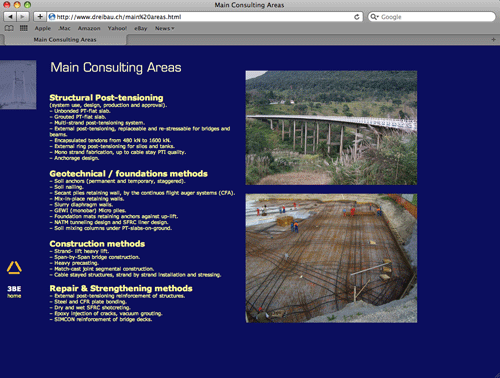Click the foundation slab construction photo
Screen dimensions: 500x378
coord(331,258)
